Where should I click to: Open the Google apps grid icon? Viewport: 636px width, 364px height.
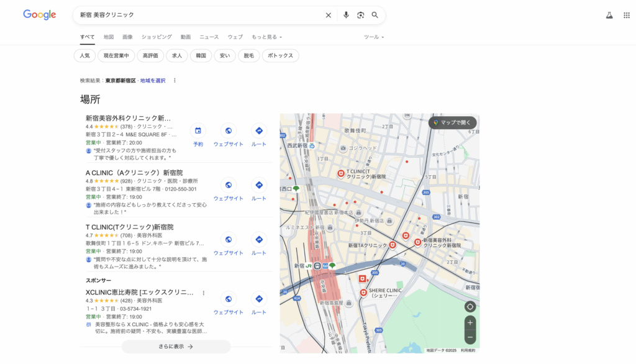626,15
